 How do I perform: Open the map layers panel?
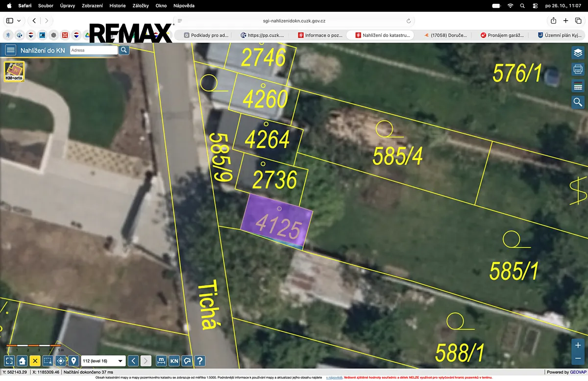point(578,52)
